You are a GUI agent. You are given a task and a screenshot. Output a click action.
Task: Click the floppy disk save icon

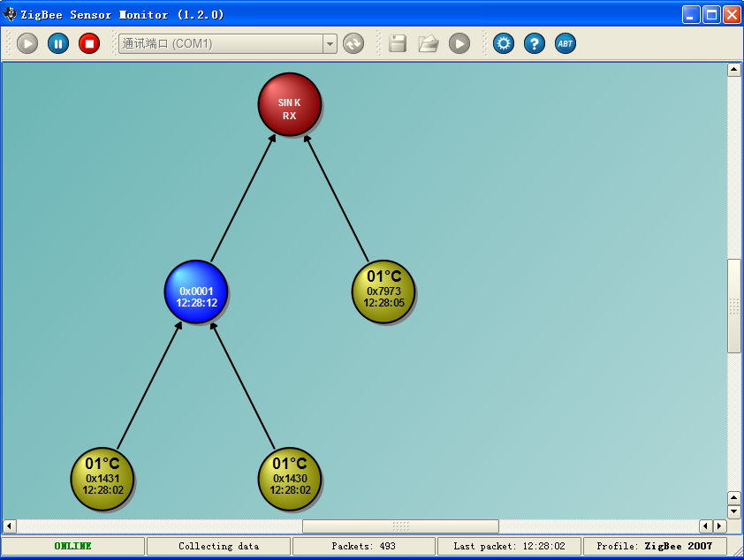point(398,43)
